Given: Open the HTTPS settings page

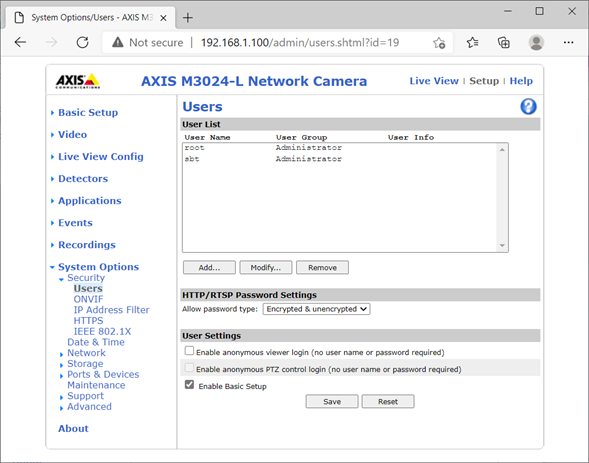Looking at the screenshot, I should tap(88, 321).
